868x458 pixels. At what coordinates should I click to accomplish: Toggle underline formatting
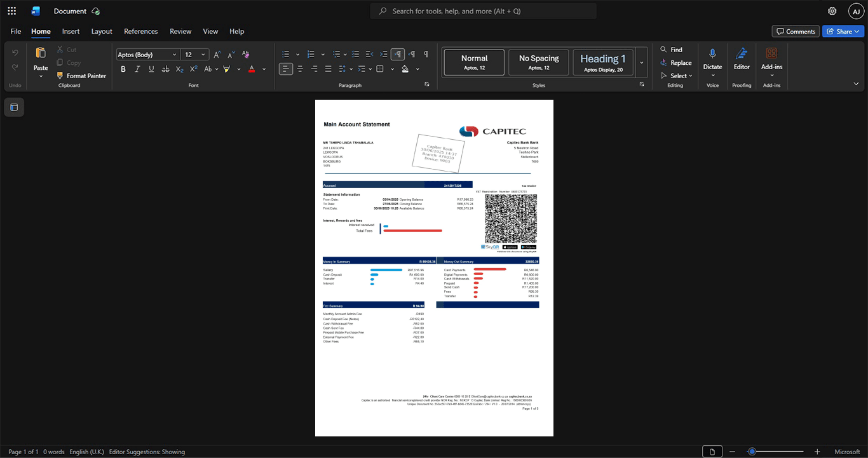151,69
